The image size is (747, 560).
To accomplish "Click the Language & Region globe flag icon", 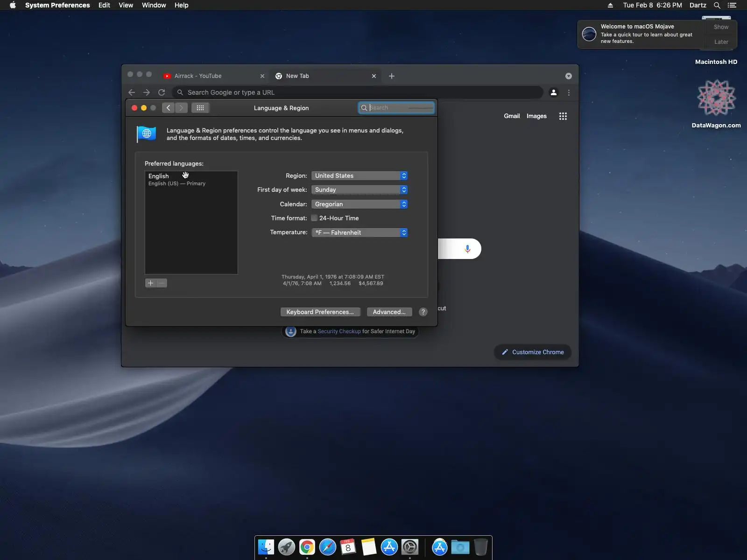I will pos(147,134).
